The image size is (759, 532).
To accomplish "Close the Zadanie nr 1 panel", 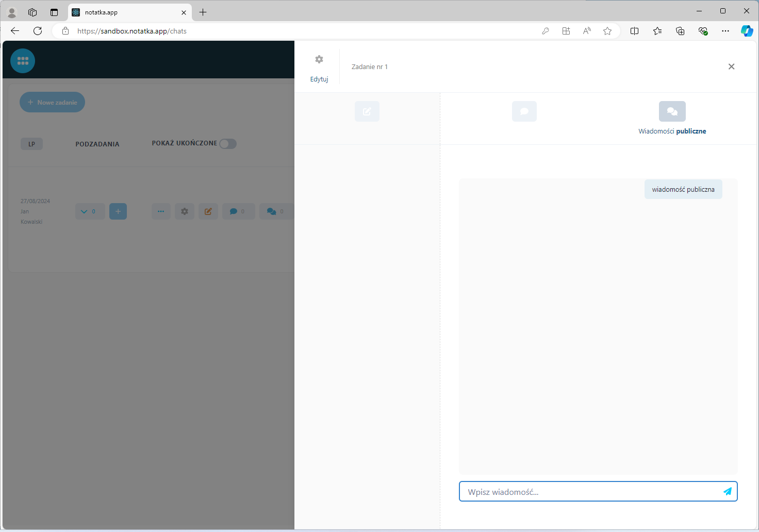I will click(x=731, y=66).
